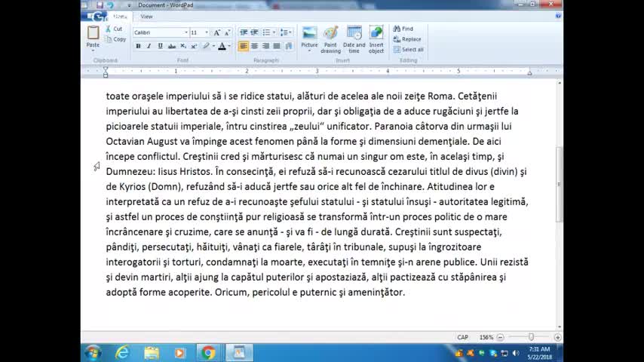
Task: Align text to the right
Action: [265, 46]
